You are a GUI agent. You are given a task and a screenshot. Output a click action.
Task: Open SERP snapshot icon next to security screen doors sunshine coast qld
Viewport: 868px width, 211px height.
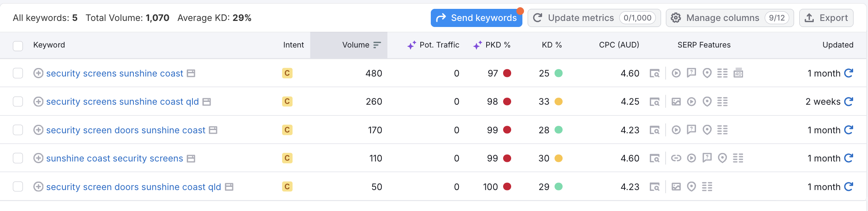click(x=229, y=187)
